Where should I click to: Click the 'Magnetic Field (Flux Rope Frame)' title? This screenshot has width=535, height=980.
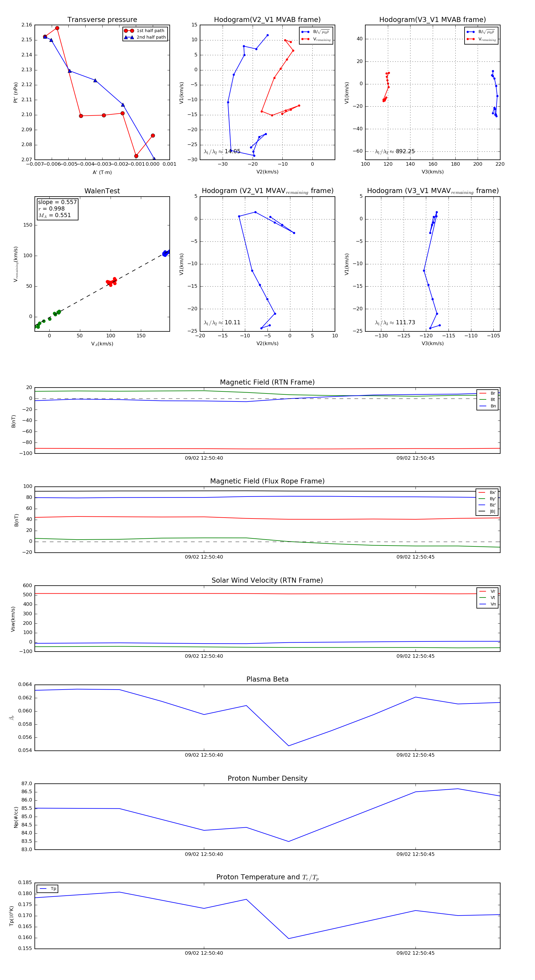pos(267,481)
